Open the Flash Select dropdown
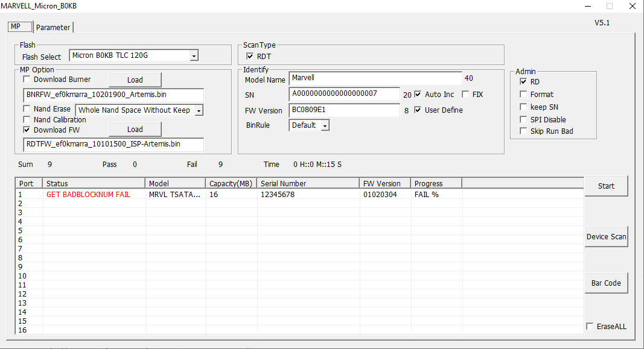 point(194,56)
